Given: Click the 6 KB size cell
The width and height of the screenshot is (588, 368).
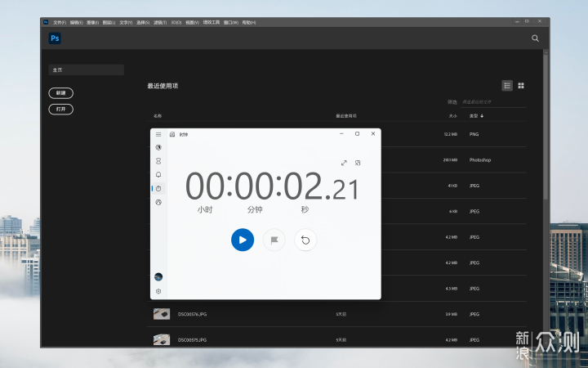Looking at the screenshot, I should coord(453,212).
